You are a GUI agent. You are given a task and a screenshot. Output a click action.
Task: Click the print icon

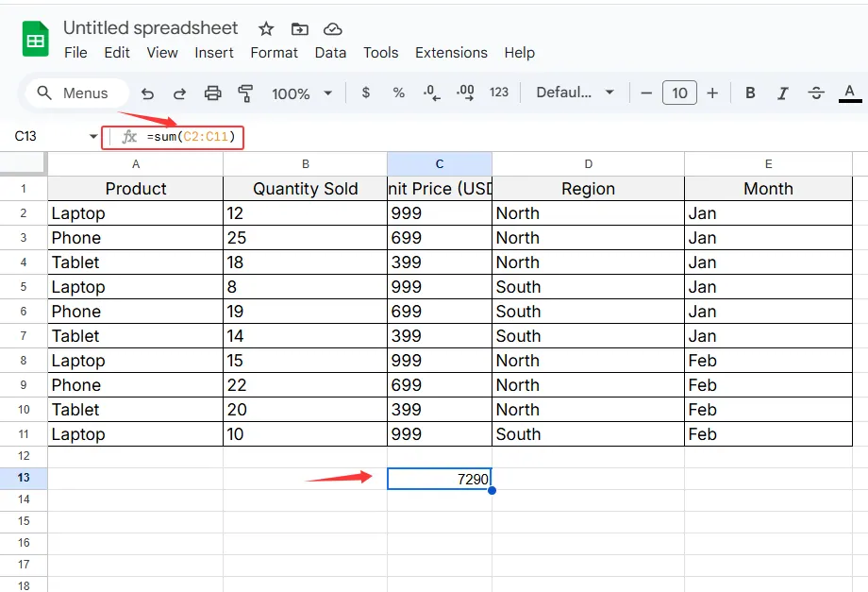tap(213, 93)
